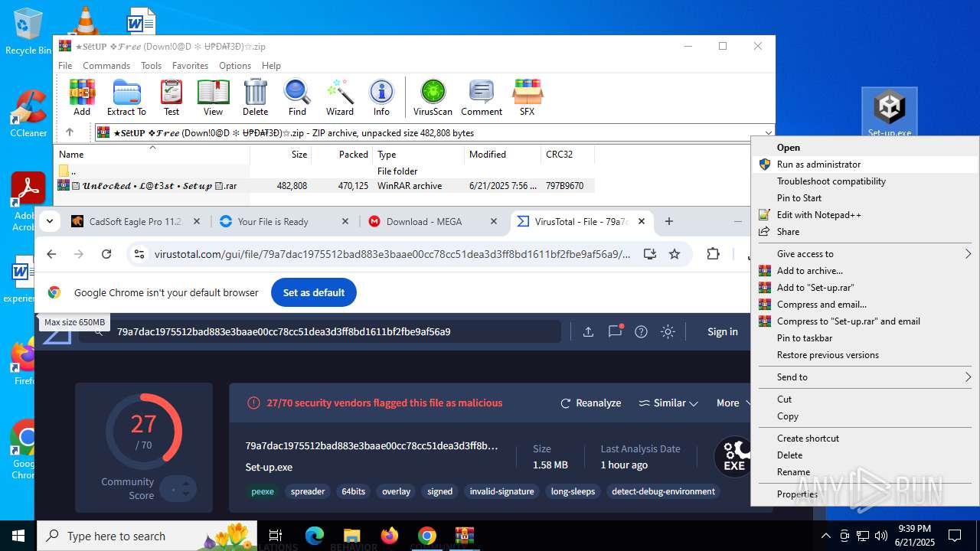Close the VirusTotal tab
This screenshot has width=980, height=551.
642,221
